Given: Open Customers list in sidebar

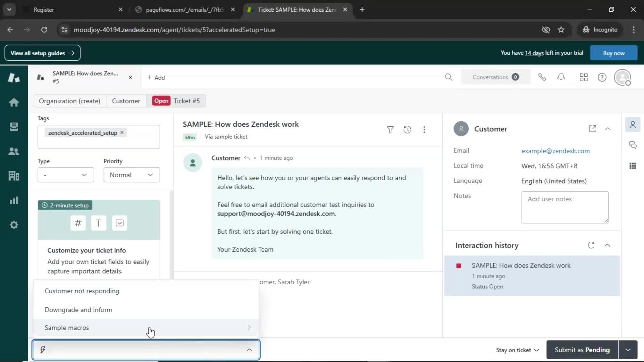Looking at the screenshot, I should click(14, 151).
